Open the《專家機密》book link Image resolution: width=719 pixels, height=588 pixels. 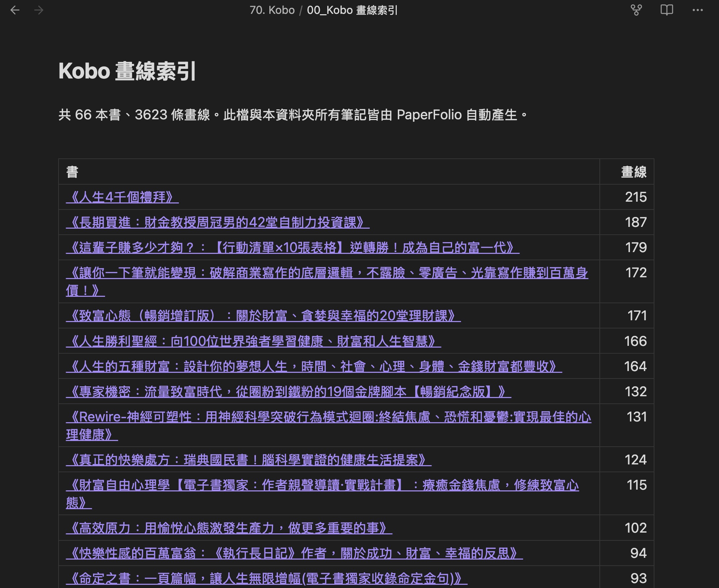[289, 392]
